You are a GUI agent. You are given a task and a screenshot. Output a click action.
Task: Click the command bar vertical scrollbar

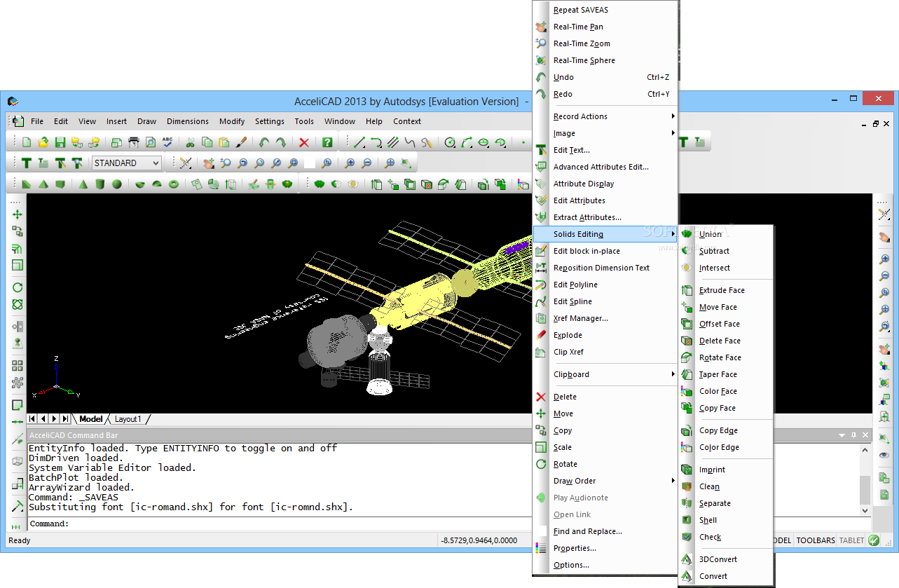click(865, 480)
